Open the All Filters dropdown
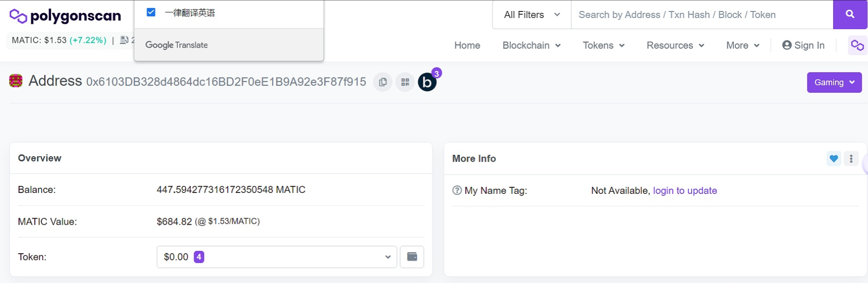Viewport: 868px width, 283px height. point(531,15)
